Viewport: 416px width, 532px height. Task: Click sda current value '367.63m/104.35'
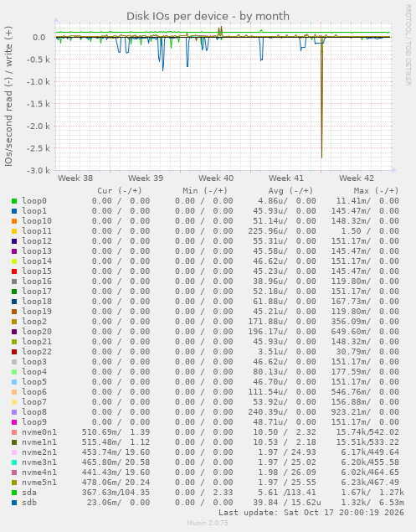click(116, 493)
